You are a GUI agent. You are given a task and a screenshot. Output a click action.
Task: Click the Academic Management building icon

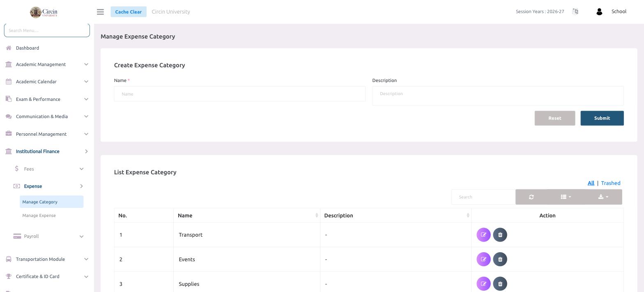point(9,64)
